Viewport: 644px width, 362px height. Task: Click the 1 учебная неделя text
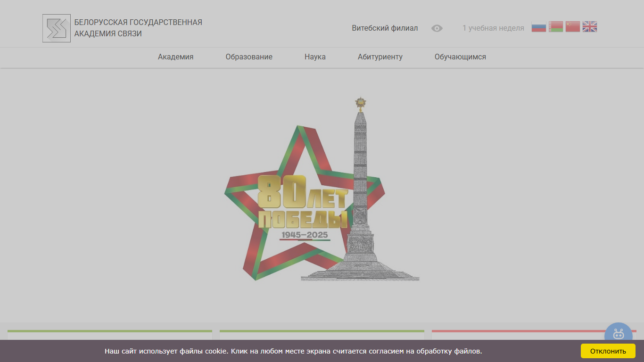(493, 28)
